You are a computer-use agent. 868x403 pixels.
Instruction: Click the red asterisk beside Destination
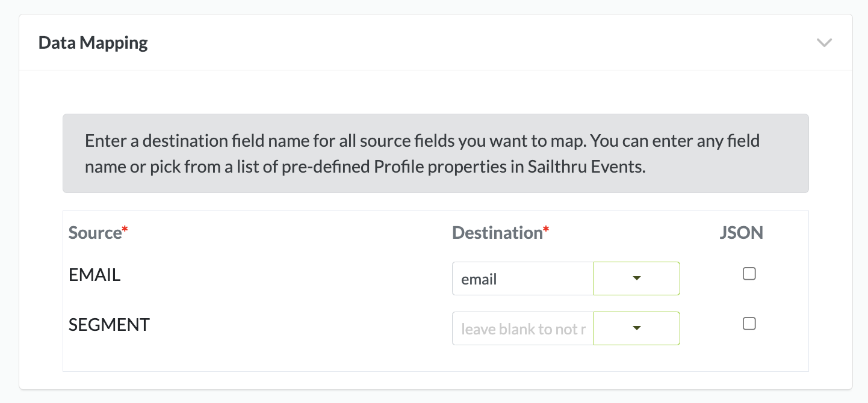pos(546,230)
